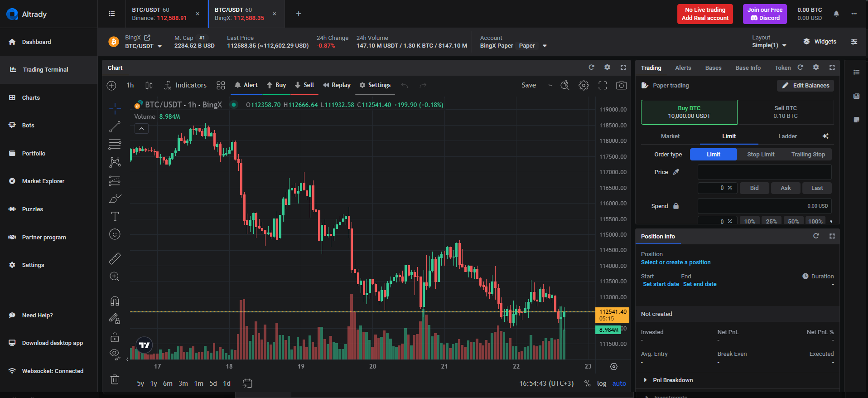Add a compare symbol with plus icon
Image resolution: width=868 pixels, height=398 pixels.
click(x=111, y=85)
